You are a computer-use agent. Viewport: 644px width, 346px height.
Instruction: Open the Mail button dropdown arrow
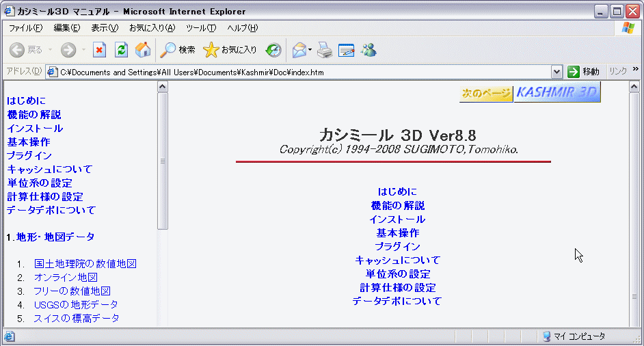tap(310, 50)
